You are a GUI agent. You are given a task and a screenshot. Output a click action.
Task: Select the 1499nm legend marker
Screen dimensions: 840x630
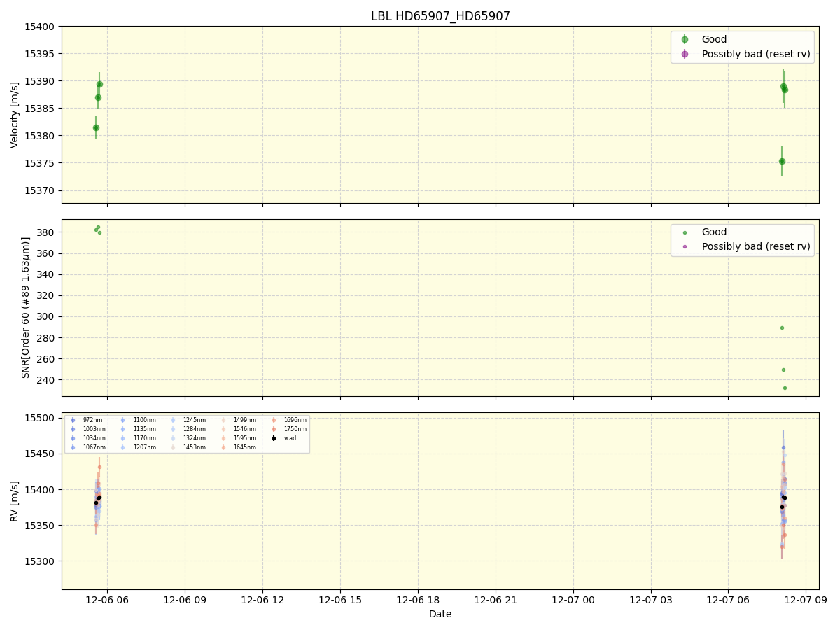[223, 420]
